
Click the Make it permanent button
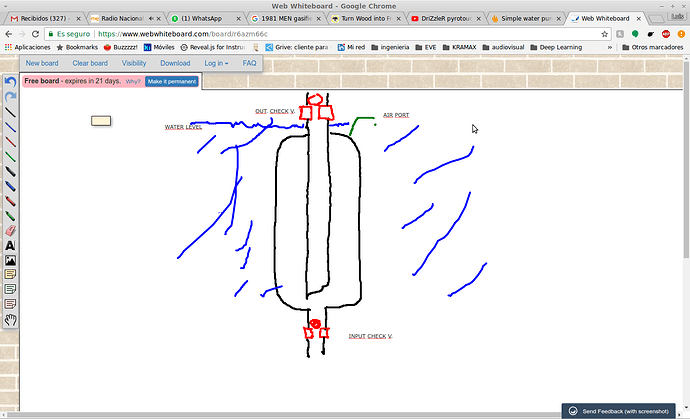pyautogui.click(x=172, y=81)
